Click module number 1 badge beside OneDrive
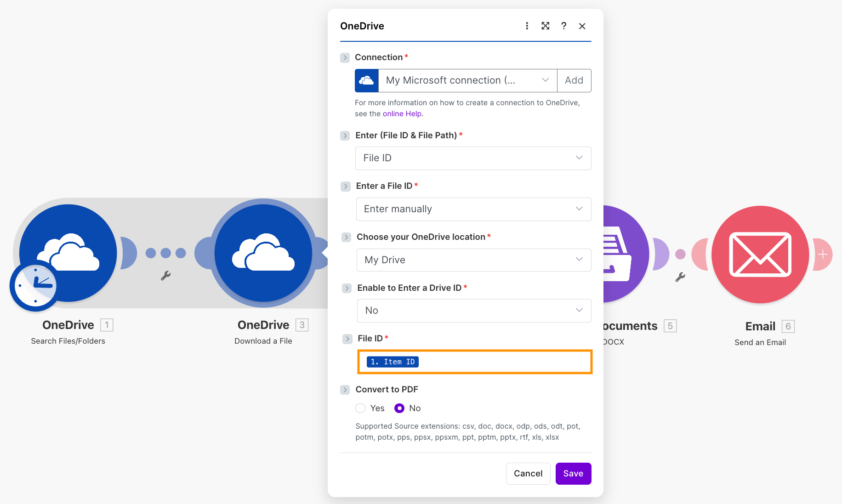This screenshot has width=842, height=504. pyautogui.click(x=107, y=325)
